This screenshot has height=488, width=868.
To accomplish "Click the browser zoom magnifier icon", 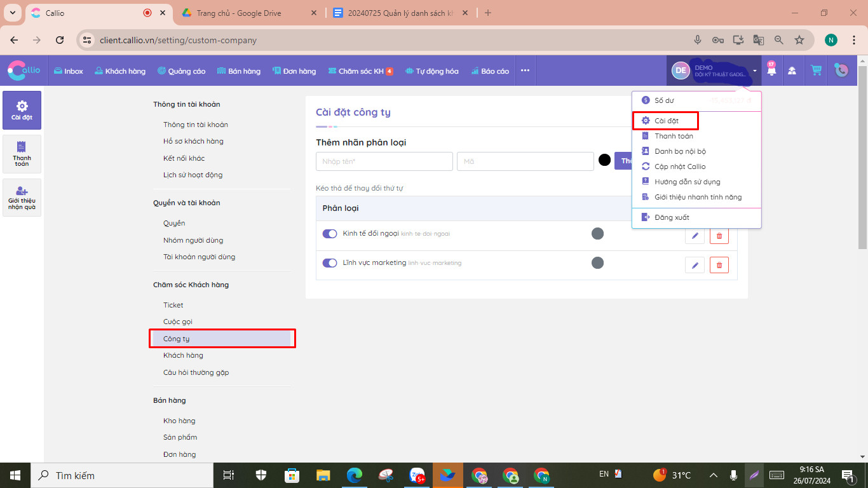I will tap(779, 40).
